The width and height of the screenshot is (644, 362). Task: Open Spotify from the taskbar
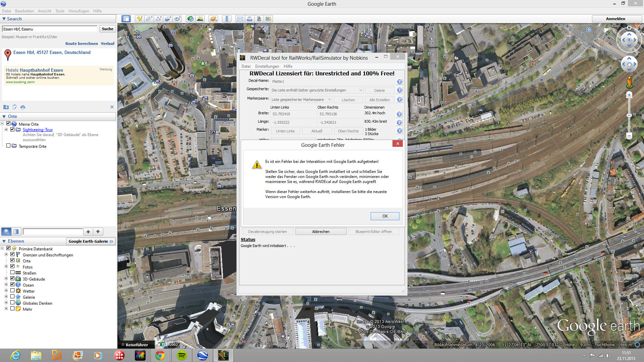pyautogui.click(x=181, y=355)
